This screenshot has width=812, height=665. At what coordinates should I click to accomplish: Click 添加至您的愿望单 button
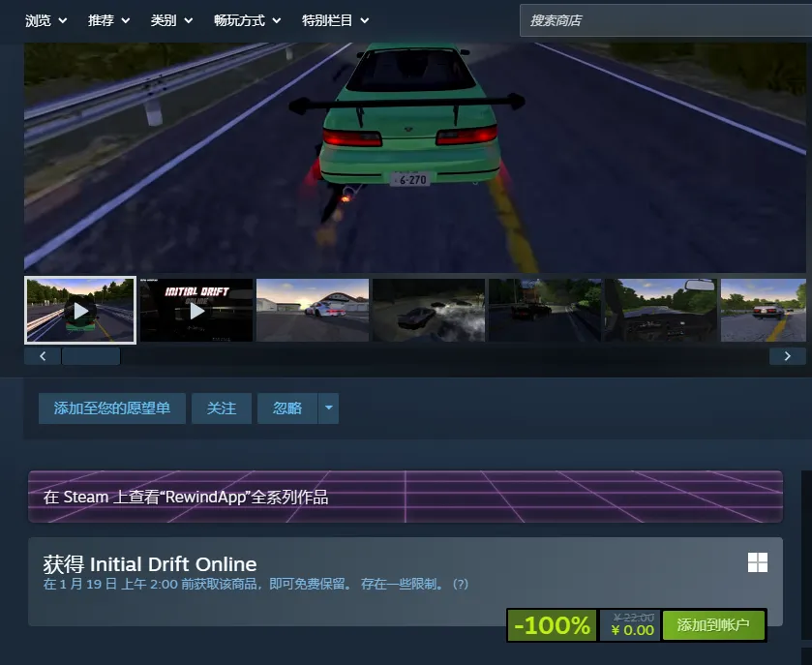click(112, 408)
